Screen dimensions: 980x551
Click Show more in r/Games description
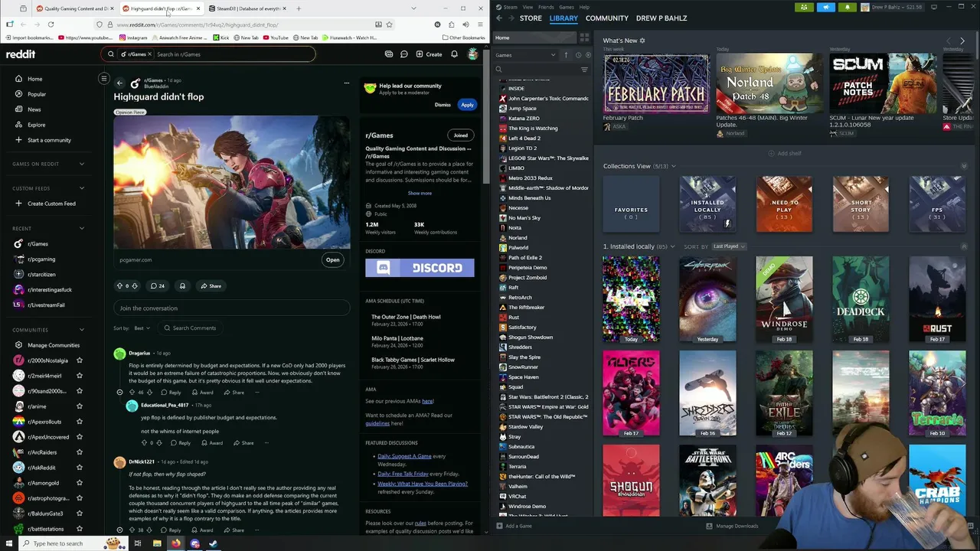[420, 194]
